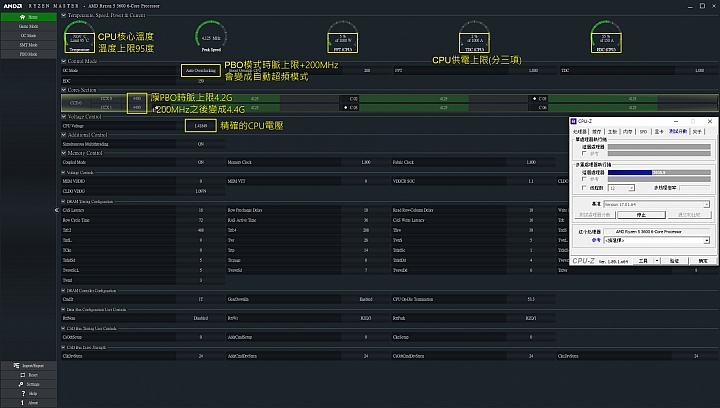Open CPU-Z benchmark version dropdown
This screenshot has width=720, height=408.
pos(657,204)
